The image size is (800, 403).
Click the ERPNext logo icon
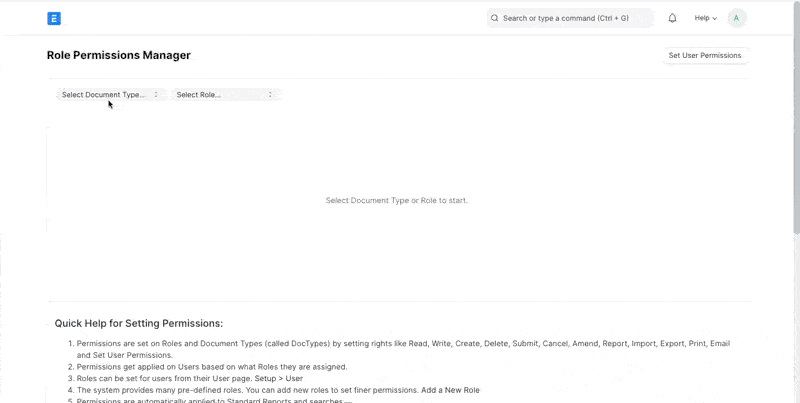point(54,18)
